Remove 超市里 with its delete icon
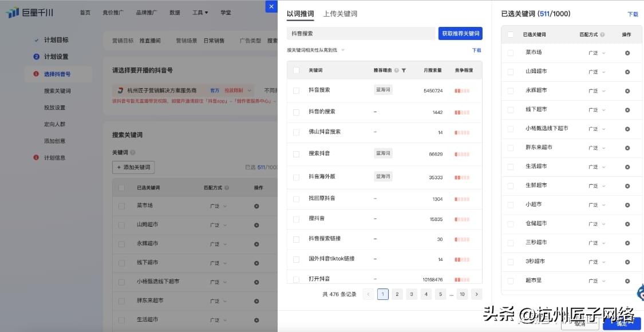644x332 pixels. click(627, 280)
